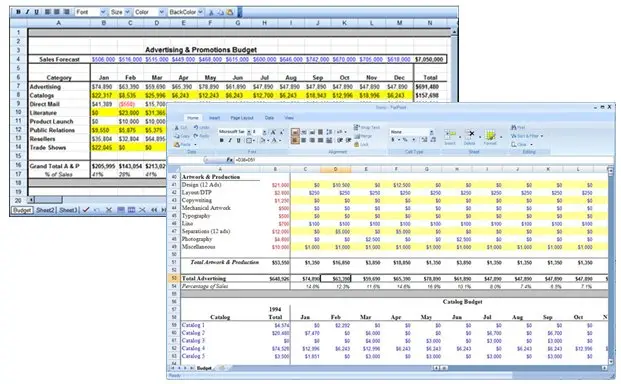Open the Sort & Filter dropdown
Image resolution: width=621 pixels, height=384 pixels.
(527, 136)
